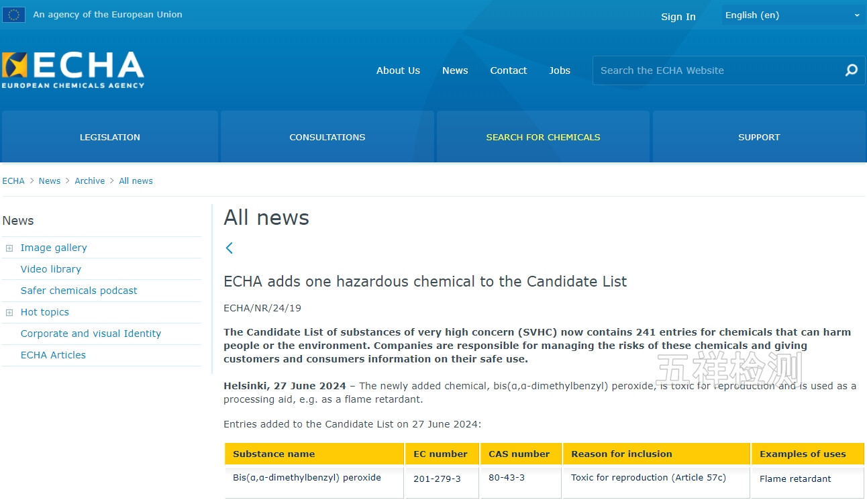
Task: Click the back arrow under All news
Action: click(229, 248)
